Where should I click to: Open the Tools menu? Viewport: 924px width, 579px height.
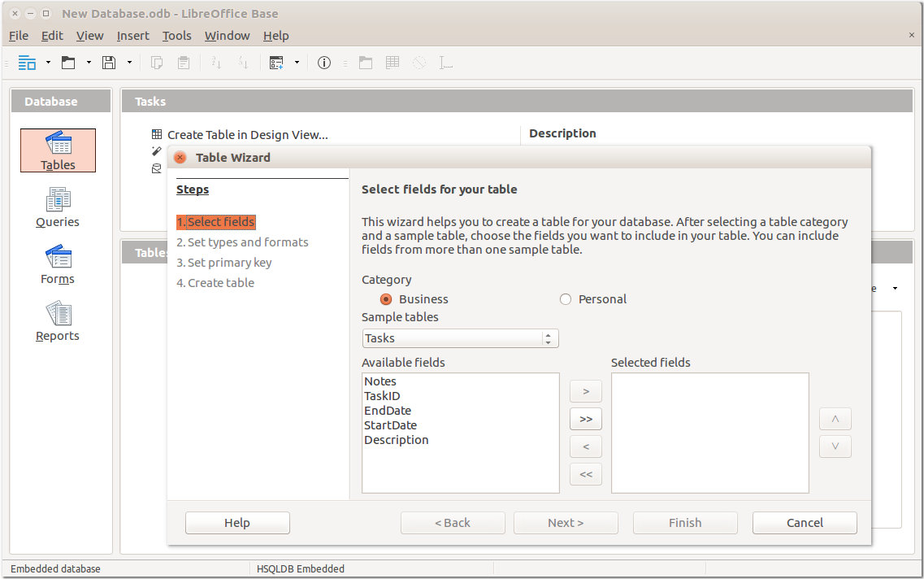(x=176, y=36)
